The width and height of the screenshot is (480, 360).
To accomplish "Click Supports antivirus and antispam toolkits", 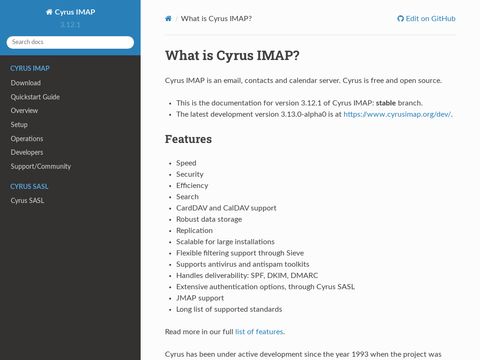I will 243,264.
